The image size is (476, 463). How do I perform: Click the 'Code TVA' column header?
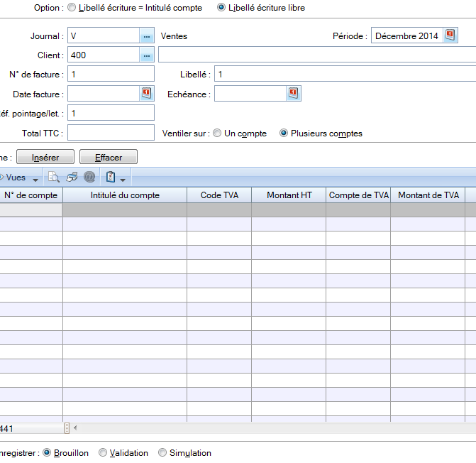[219, 195]
